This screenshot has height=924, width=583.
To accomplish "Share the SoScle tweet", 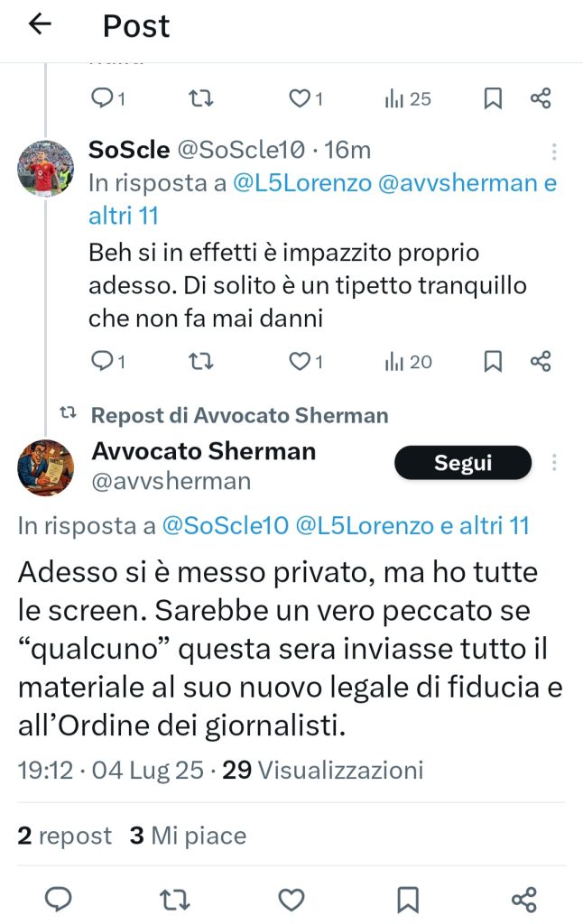I will (541, 361).
